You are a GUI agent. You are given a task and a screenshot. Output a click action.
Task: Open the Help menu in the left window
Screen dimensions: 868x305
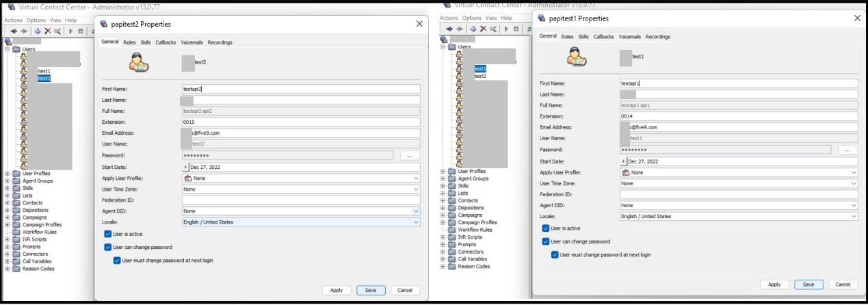(x=71, y=21)
